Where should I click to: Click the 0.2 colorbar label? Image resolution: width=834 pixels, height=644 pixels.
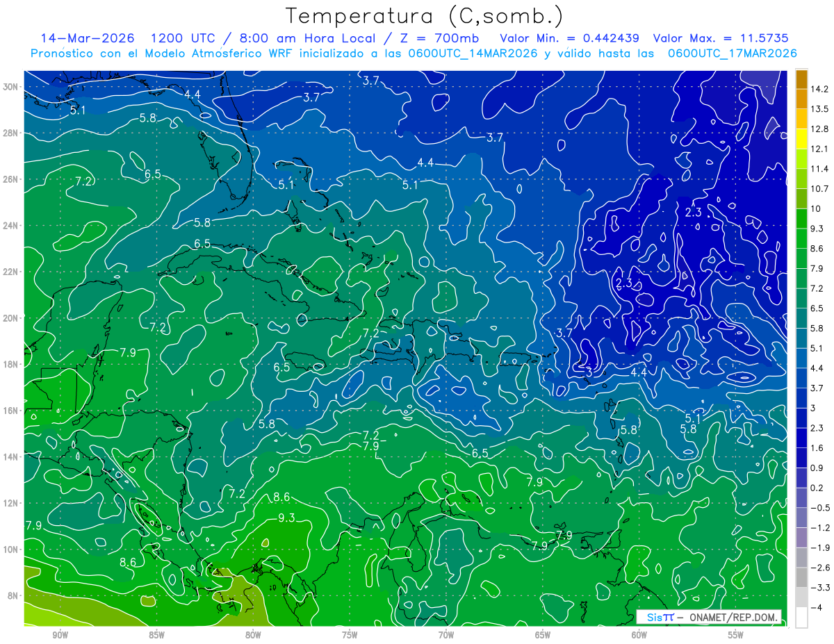click(x=817, y=488)
